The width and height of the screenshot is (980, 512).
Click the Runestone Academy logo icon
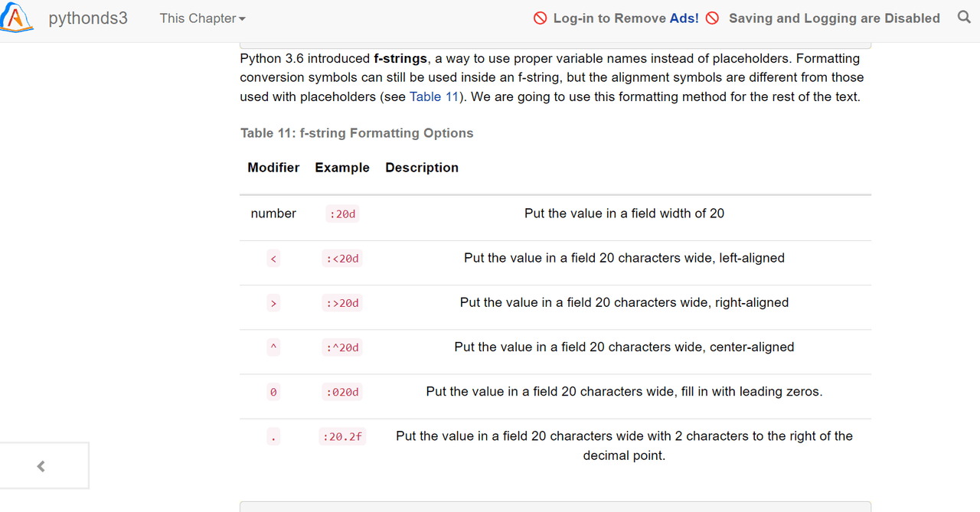17,17
